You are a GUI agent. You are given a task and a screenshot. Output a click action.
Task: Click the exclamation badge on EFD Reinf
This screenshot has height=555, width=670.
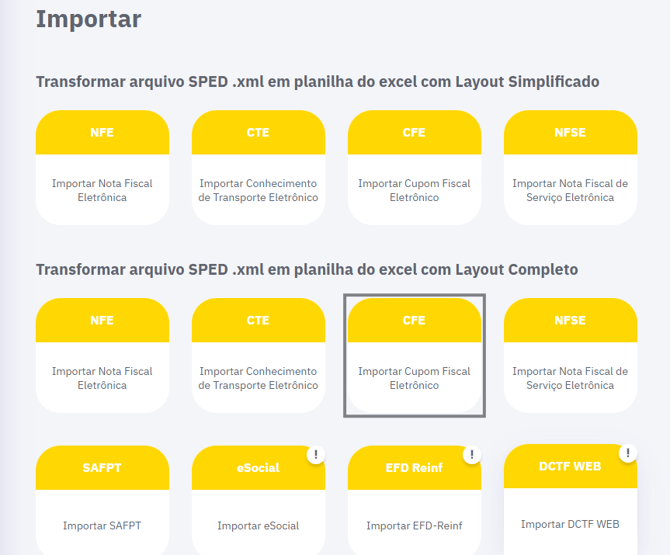472,454
